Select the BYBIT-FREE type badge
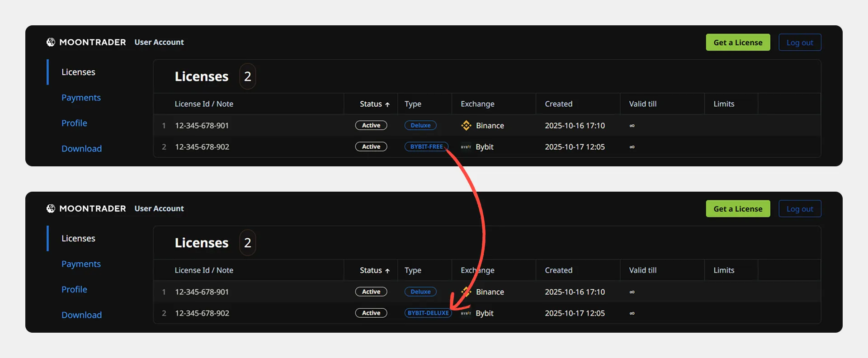The width and height of the screenshot is (868, 358). coord(426,147)
